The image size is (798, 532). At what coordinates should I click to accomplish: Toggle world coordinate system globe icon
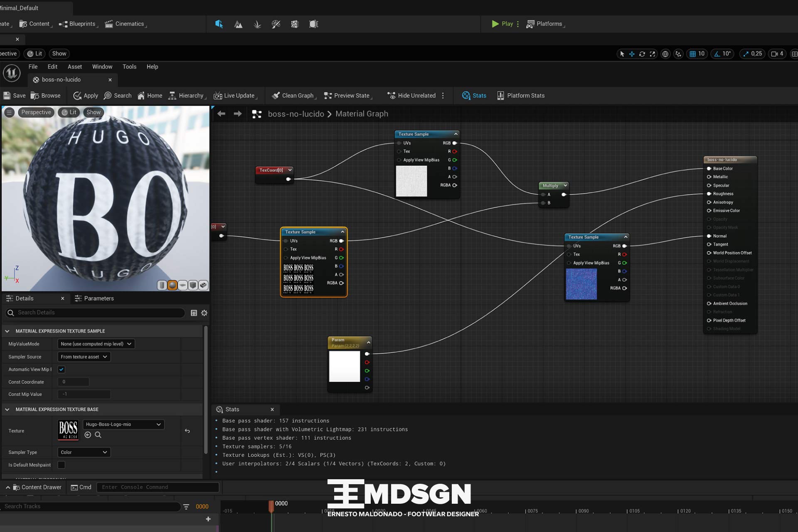(x=665, y=54)
